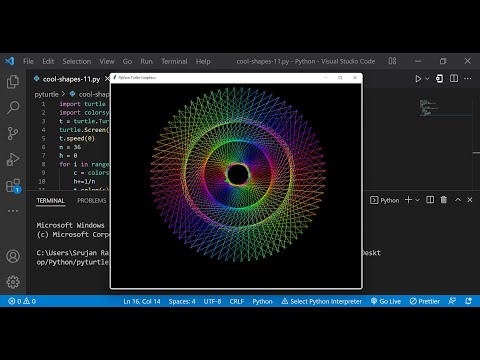Click Ln 16, Col 14 status item
Screen dimensions: 480x360
[x=142, y=301]
